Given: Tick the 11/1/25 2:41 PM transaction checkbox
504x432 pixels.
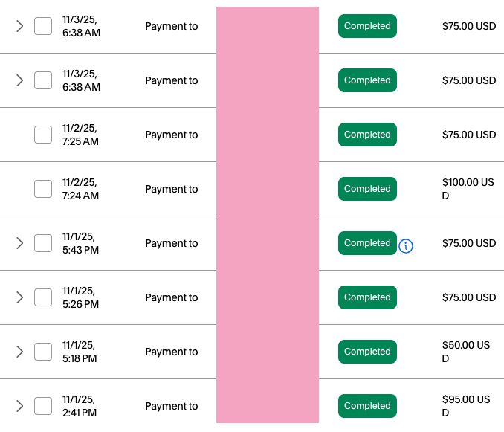Looking at the screenshot, I should coord(43,406).
